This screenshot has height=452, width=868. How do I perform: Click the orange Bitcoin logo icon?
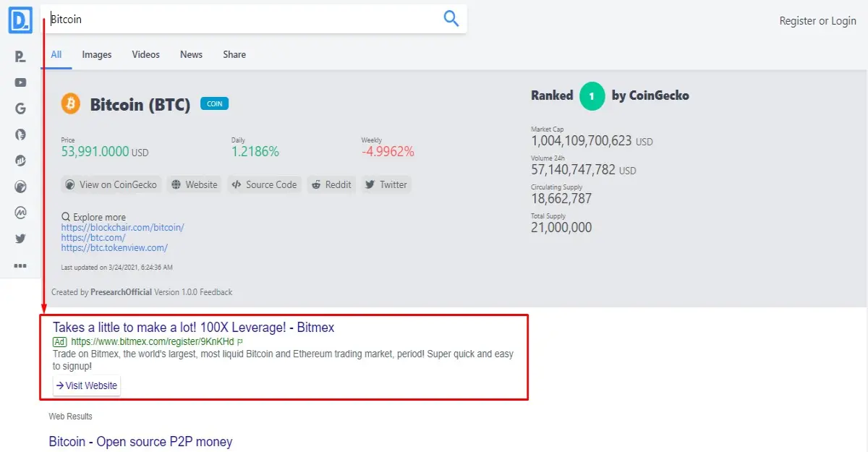(x=71, y=104)
